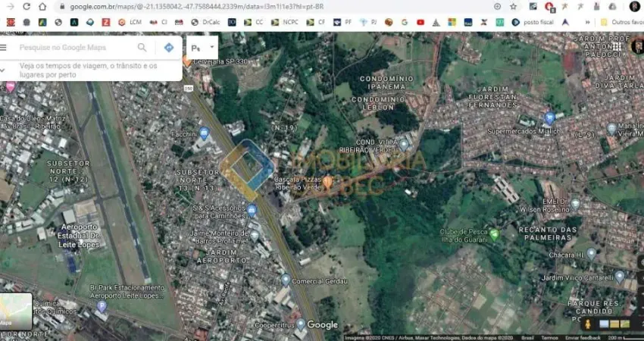This screenshot has height=341, width=644.
Task: Click Jardim Aeroporto map label
Action: pos(222,256)
